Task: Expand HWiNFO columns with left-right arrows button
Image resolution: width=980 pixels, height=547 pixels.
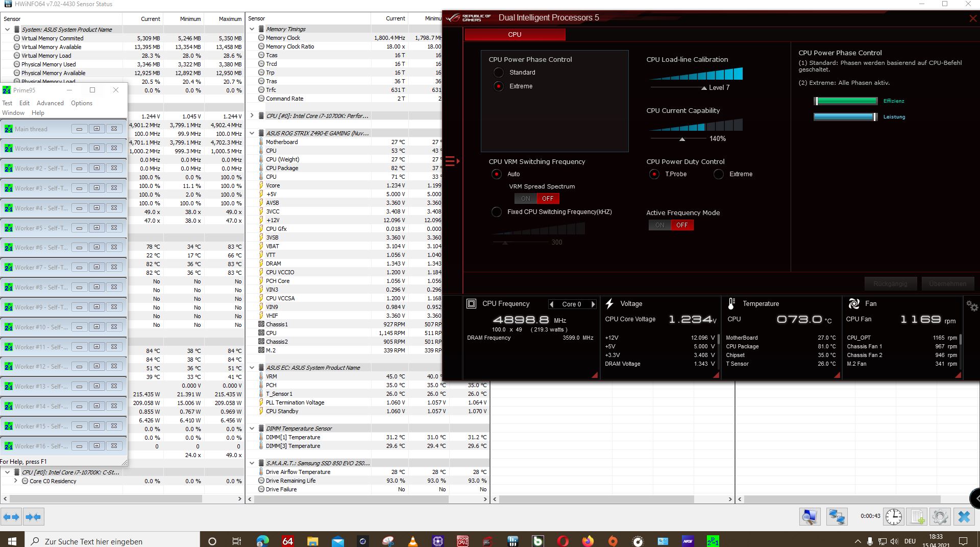Action: [x=11, y=517]
